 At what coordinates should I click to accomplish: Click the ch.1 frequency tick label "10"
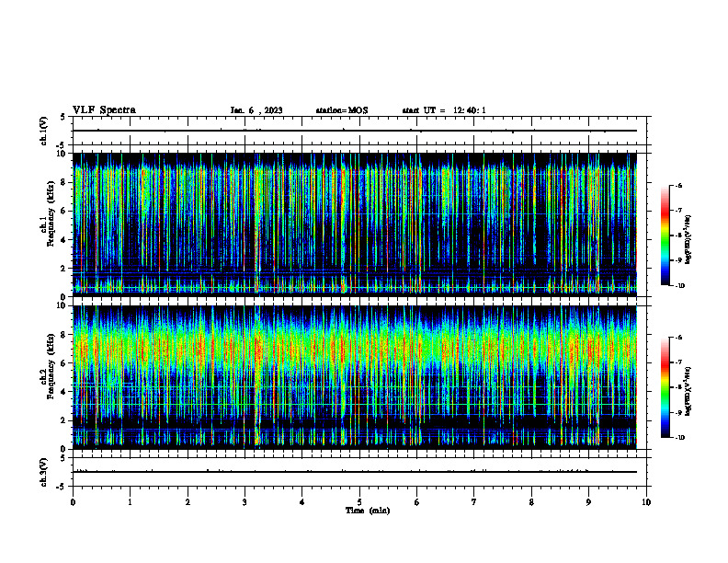(x=61, y=154)
